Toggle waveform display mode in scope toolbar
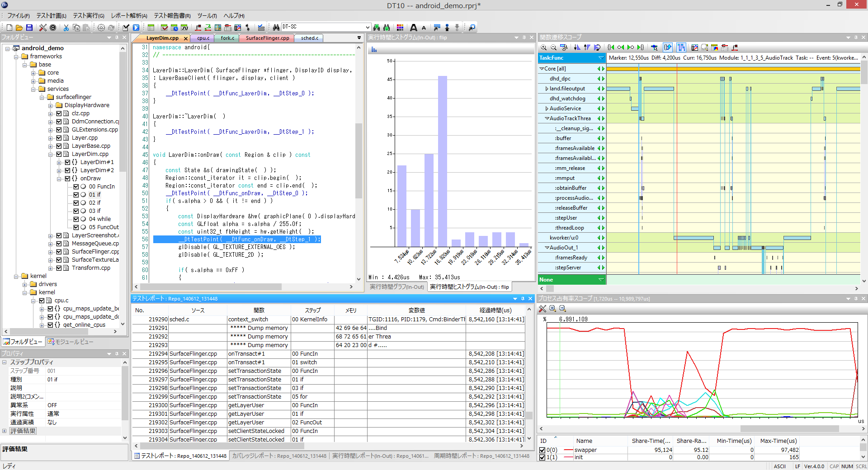This screenshot has height=470, width=868. pyautogui.click(x=681, y=47)
